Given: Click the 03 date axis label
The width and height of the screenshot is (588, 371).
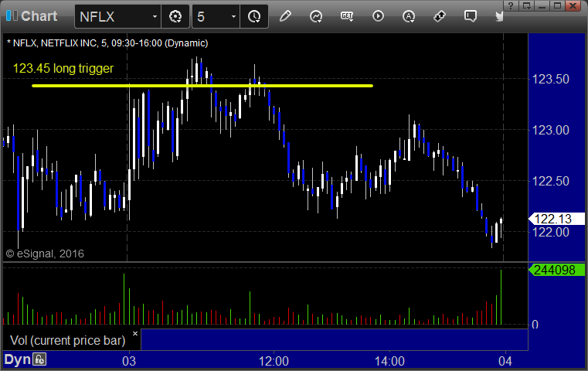Looking at the screenshot, I should 129,361.
